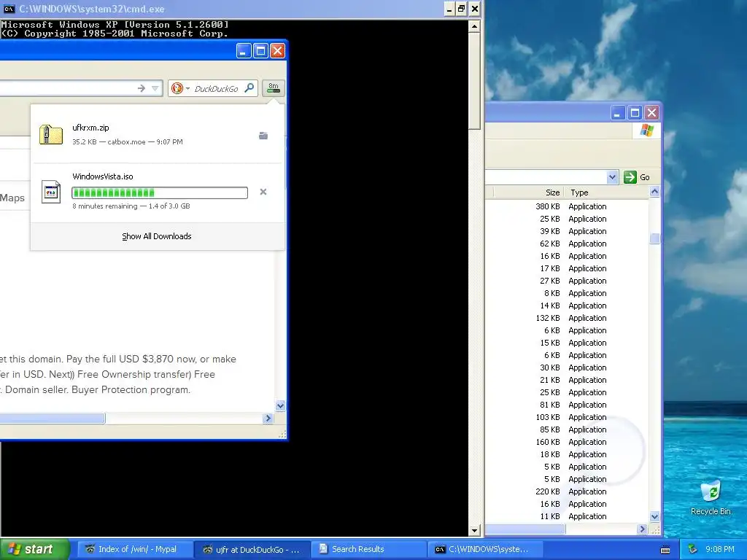Select the row with size 62 KB

[567, 244]
